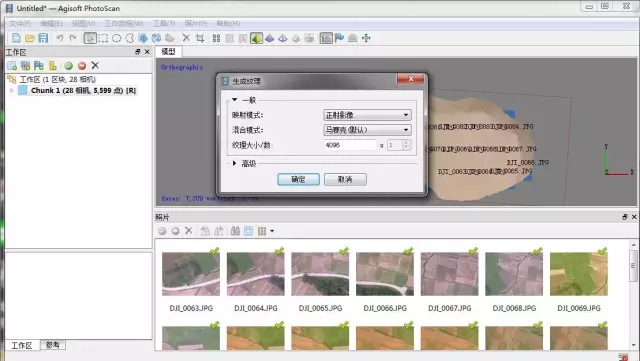Screen dimensions: 640x361
Task: Click the Crop selection toolbar icon
Action: point(200,38)
